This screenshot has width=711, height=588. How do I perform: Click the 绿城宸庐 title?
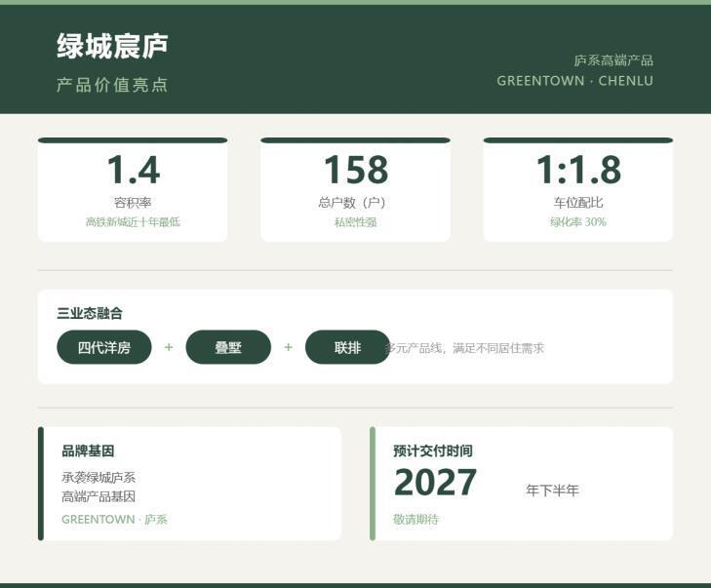coord(112,46)
